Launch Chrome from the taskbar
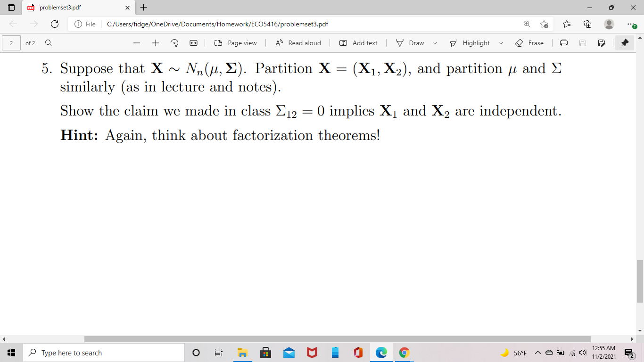 [x=404, y=352]
